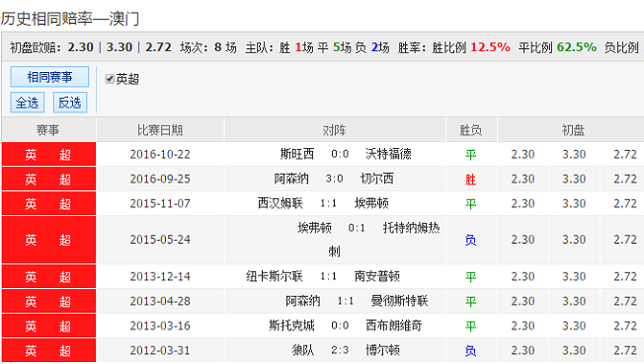The height and width of the screenshot is (364, 644).
Task: Click the 比赛日期 column header
Action: pos(160,130)
